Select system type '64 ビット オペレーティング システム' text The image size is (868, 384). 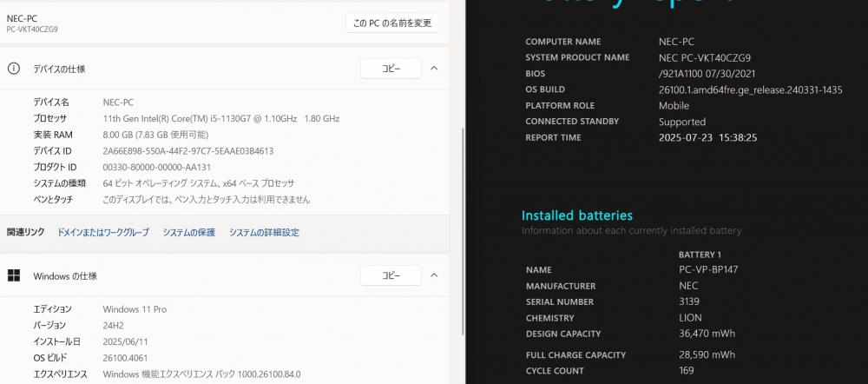(161, 182)
